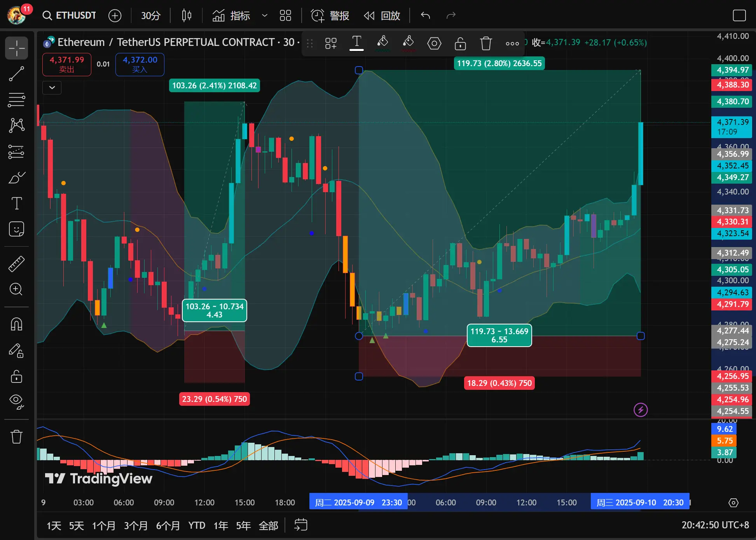Open the ETHUSDT symbol search
The image size is (756, 540).
(69, 16)
